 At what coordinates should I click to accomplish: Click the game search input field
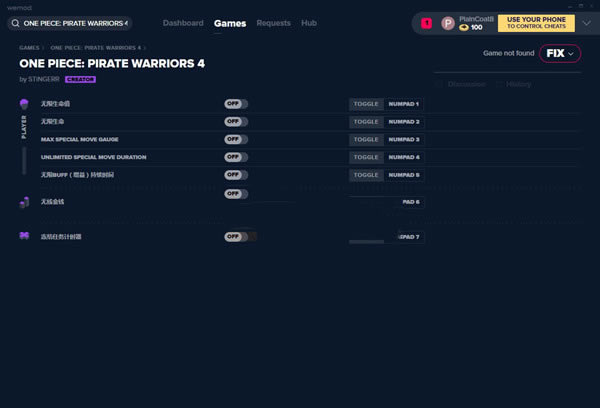(70, 23)
